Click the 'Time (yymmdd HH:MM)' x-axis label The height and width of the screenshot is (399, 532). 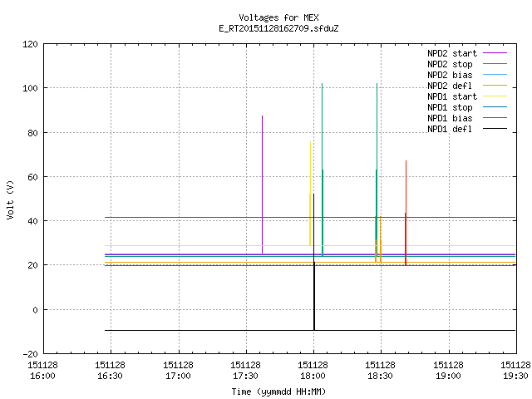[278, 392]
